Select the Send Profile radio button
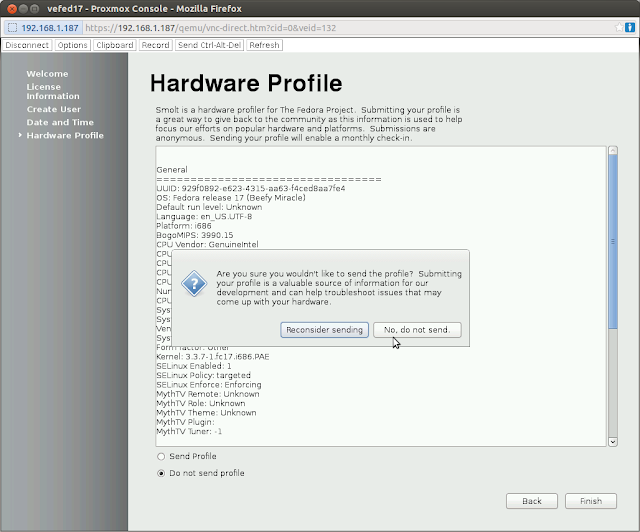The width and height of the screenshot is (640, 532). (x=161, y=456)
